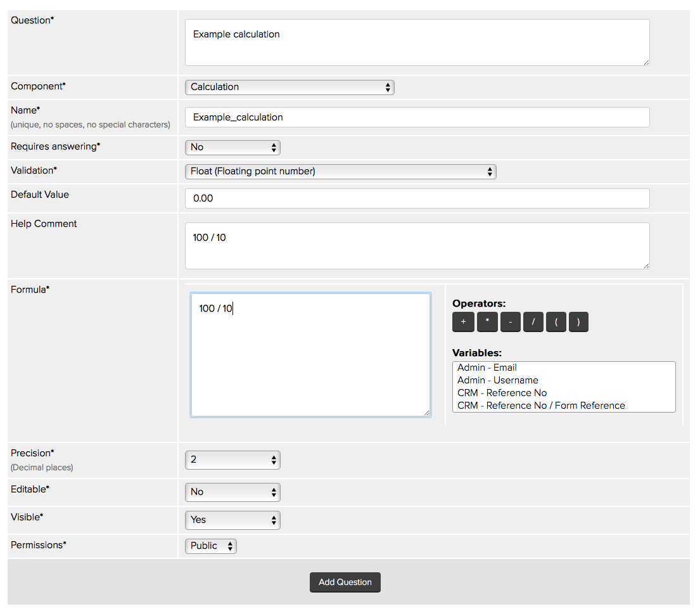Image resolution: width=700 pixels, height=616 pixels.
Task: Add a closing parenthesis to formula
Action: [578, 323]
